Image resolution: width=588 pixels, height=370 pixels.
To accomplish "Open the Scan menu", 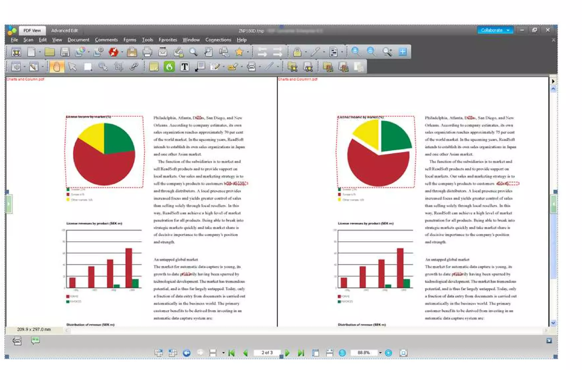I will [28, 40].
